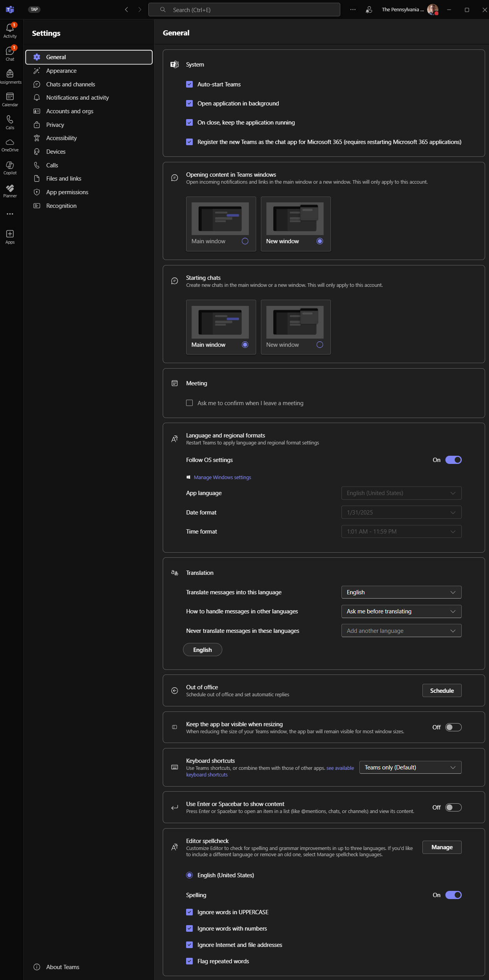489x980 pixels.
Task: Click the search magnifier icon
Action: point(163,10)
